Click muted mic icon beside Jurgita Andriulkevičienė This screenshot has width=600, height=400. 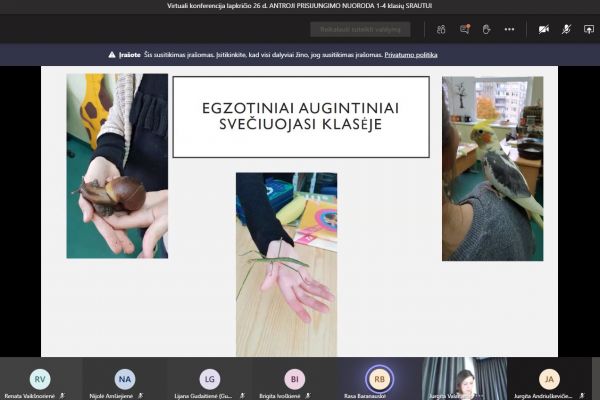[x=582, y=396]
